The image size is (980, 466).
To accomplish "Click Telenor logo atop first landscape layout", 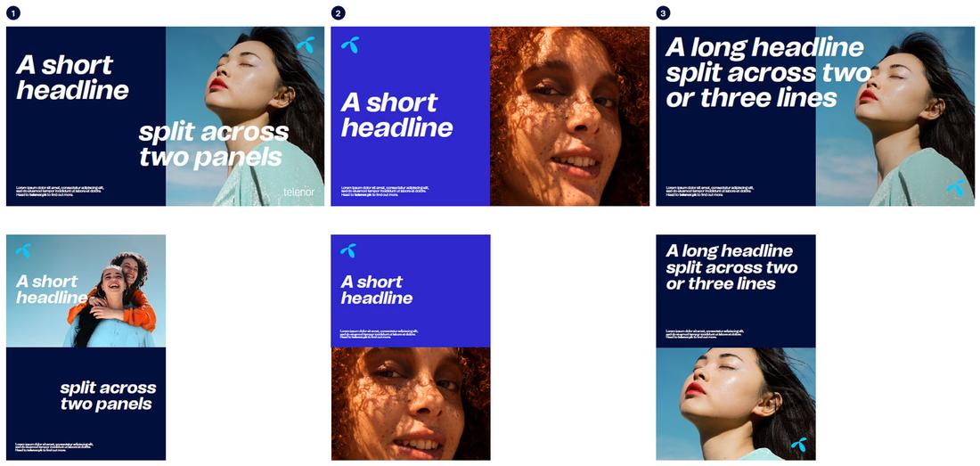I will point(306,45).
